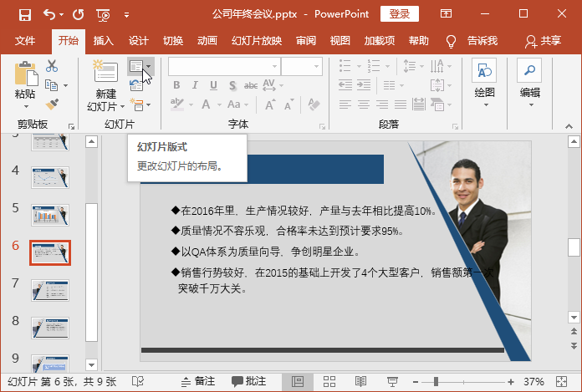Open the copy options dropdown arrow
The width and height of the screenshot is (582, 392).
pos(66,85)
